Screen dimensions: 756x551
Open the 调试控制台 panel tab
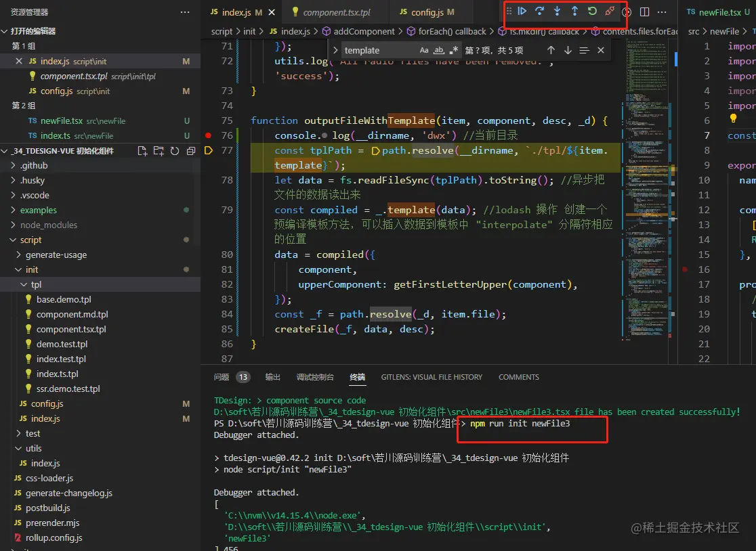315,377
